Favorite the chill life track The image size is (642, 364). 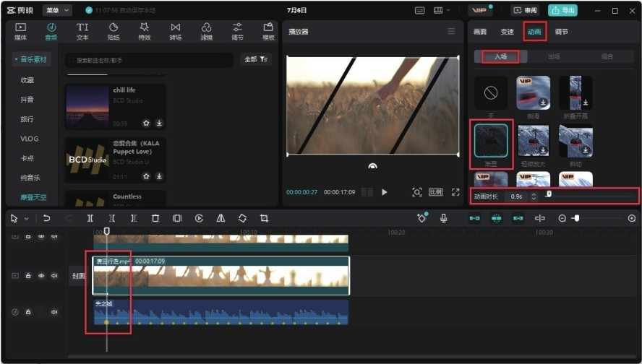[146, 123]
